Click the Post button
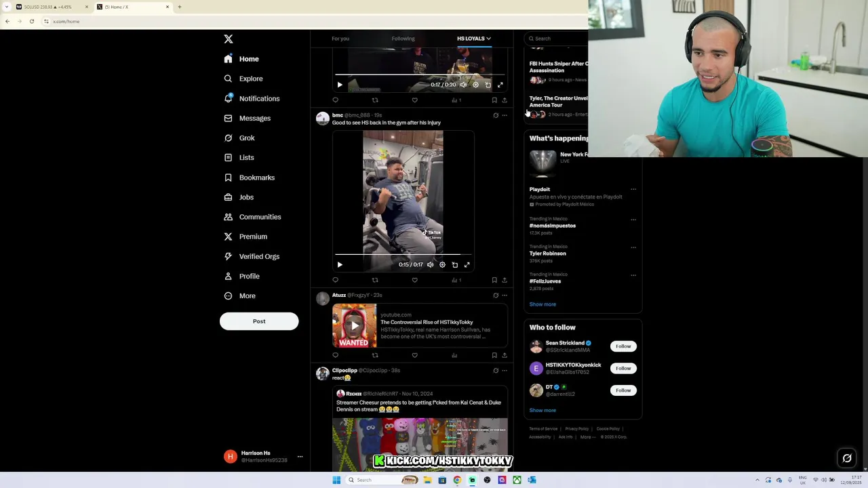Screen dimensions: 868x488 [x=259, y=321]
